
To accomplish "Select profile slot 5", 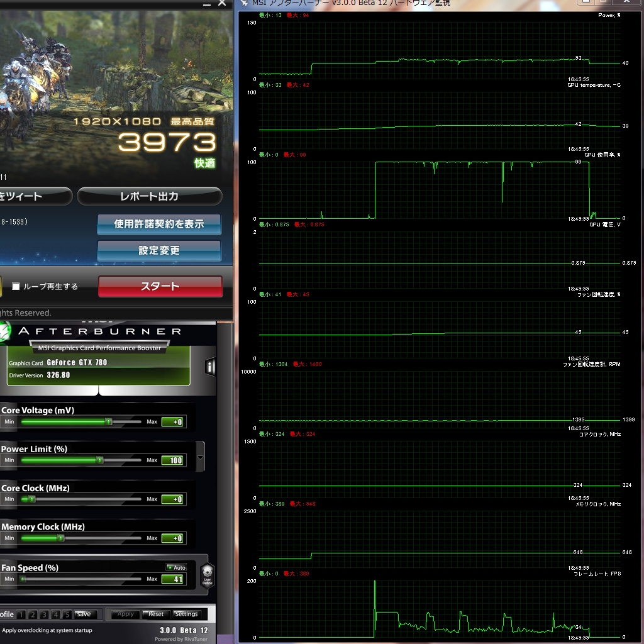I will click(x=67, y=614).
